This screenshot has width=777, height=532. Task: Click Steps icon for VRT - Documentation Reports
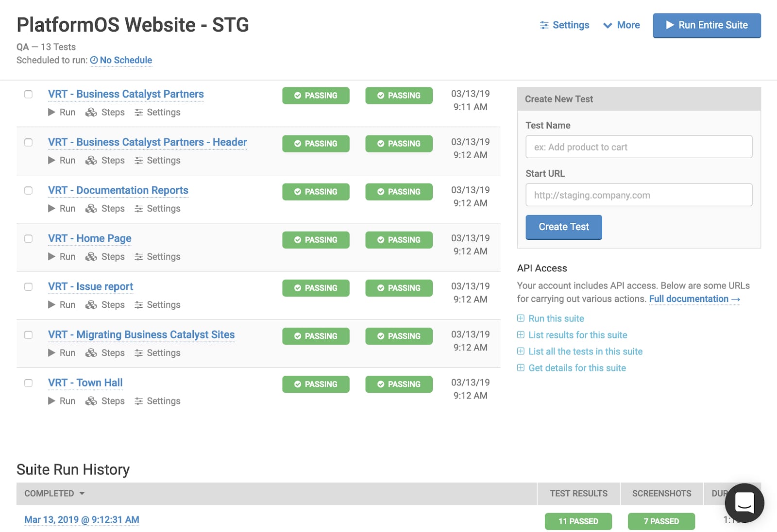[91, 209]
